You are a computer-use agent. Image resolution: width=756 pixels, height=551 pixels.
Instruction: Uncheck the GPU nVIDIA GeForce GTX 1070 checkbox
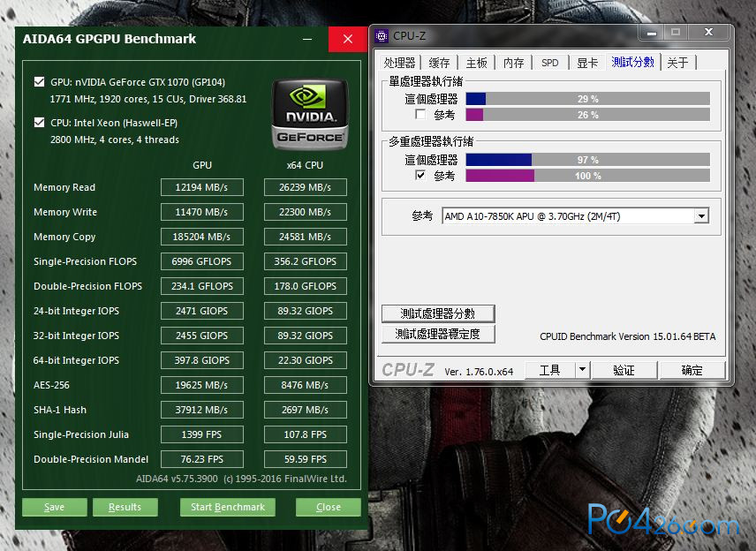tap(40, 82)
